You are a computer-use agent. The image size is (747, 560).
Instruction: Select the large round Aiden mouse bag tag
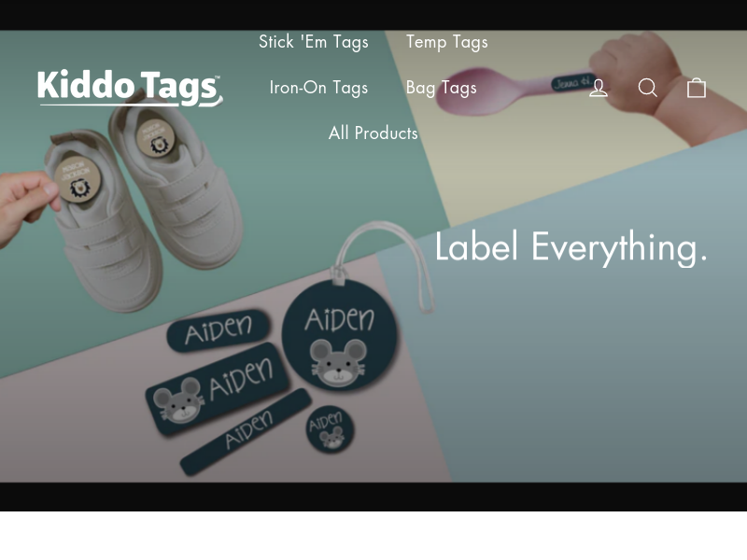[x=340, y=335]
